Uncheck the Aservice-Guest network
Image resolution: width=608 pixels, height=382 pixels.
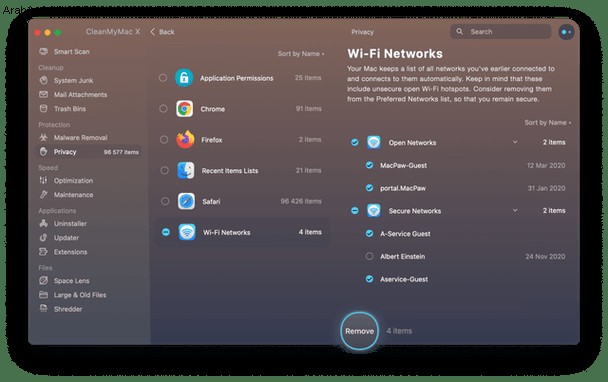pos(370,279)
